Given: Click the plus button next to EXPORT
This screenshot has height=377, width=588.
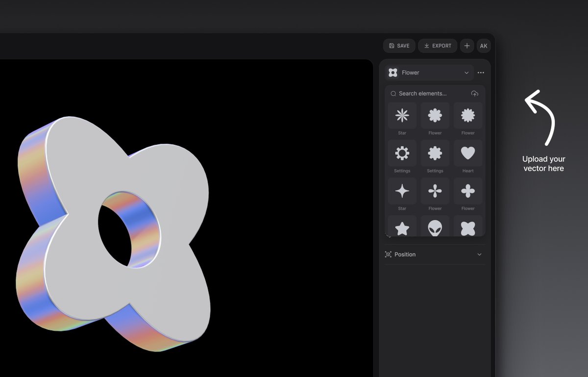Looking at the screenshot, I should (x=467, y=46).
